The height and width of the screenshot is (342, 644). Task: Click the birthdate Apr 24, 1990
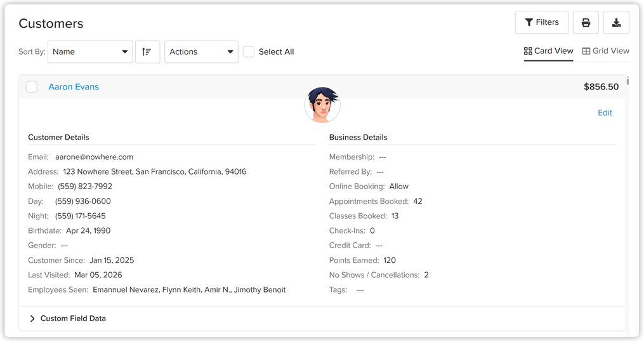(x=88, y=231)
